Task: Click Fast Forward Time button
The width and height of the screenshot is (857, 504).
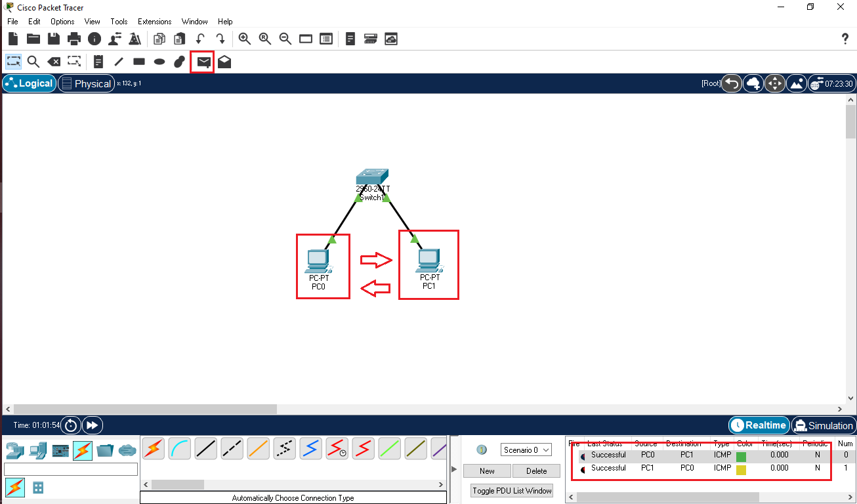Action: click(x=93, y=425)
